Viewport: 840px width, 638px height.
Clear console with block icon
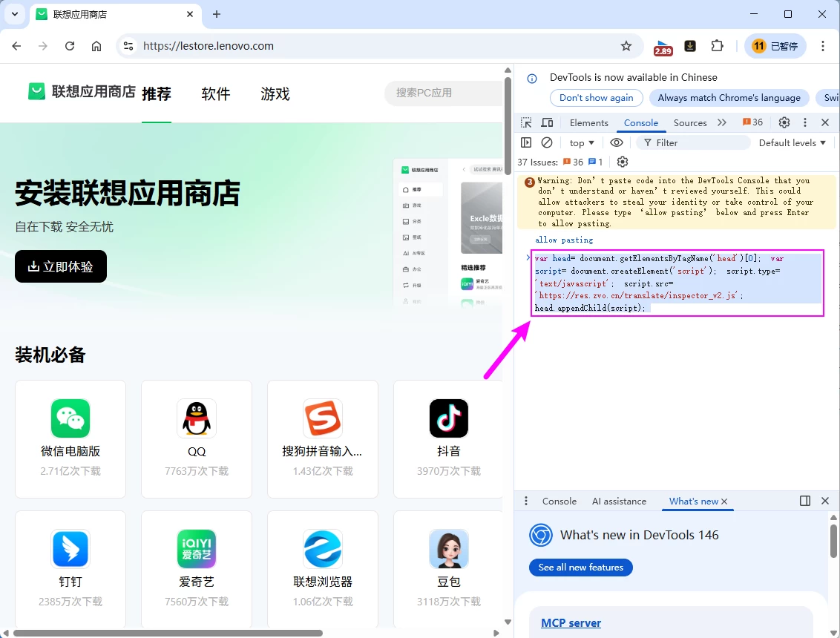[x=546, y=142]
